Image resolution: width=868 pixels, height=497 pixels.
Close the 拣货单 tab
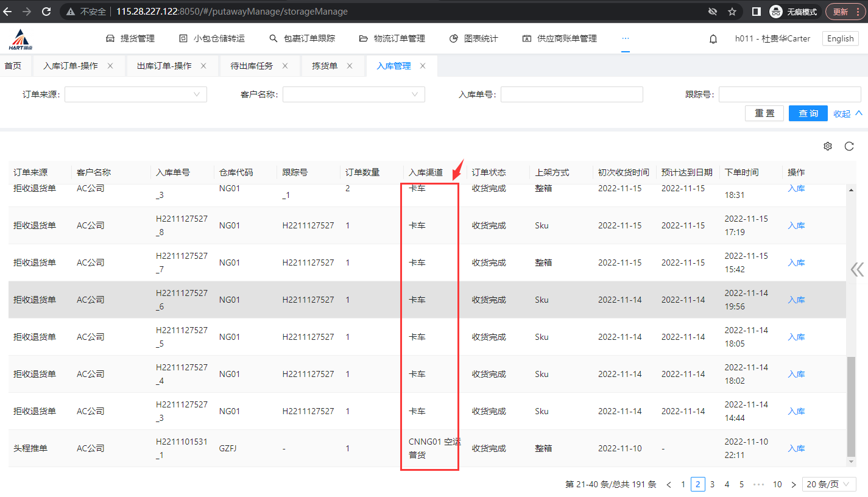350,66
